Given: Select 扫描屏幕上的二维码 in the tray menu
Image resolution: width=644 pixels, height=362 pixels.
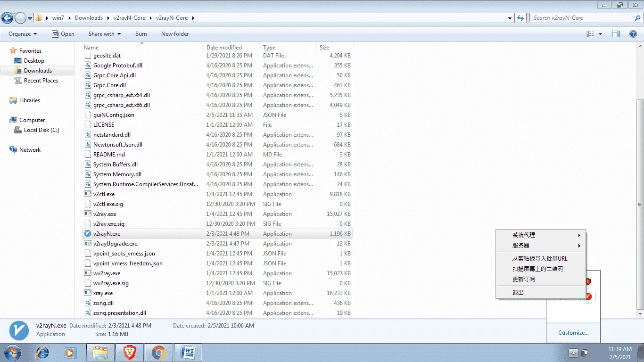Looking at the screenshot, I should [x=541, y=269].
